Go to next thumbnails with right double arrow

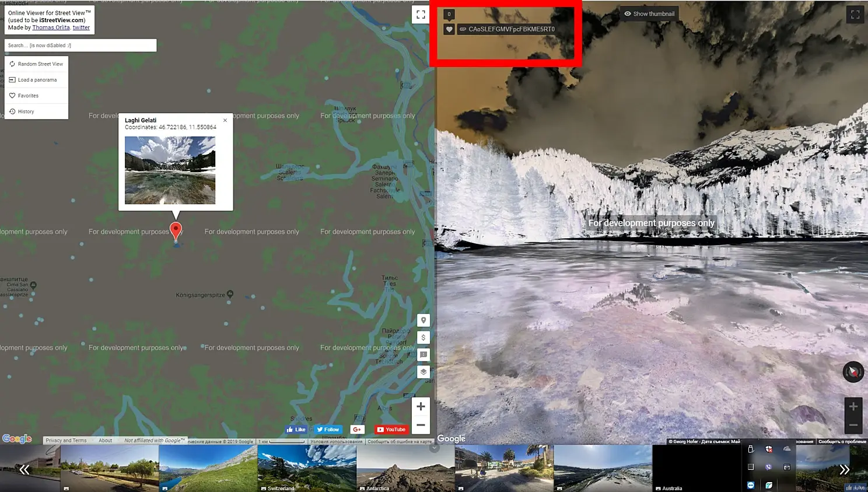click(844, 469)
